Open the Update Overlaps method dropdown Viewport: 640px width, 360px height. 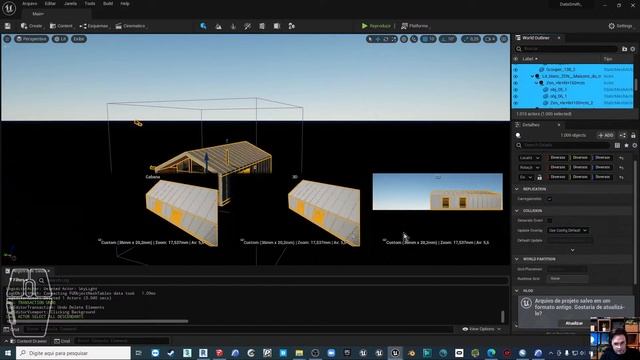tap(568, 231)
